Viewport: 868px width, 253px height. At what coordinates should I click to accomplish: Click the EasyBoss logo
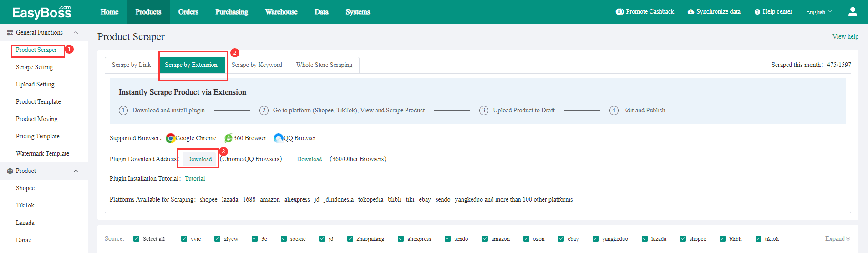[42, 12]
